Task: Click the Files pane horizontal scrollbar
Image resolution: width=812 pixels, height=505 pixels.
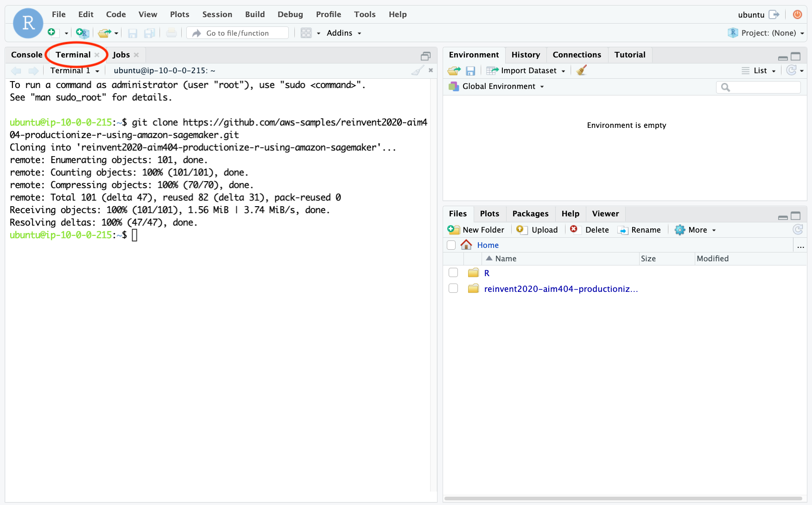Action: [623, 499]
